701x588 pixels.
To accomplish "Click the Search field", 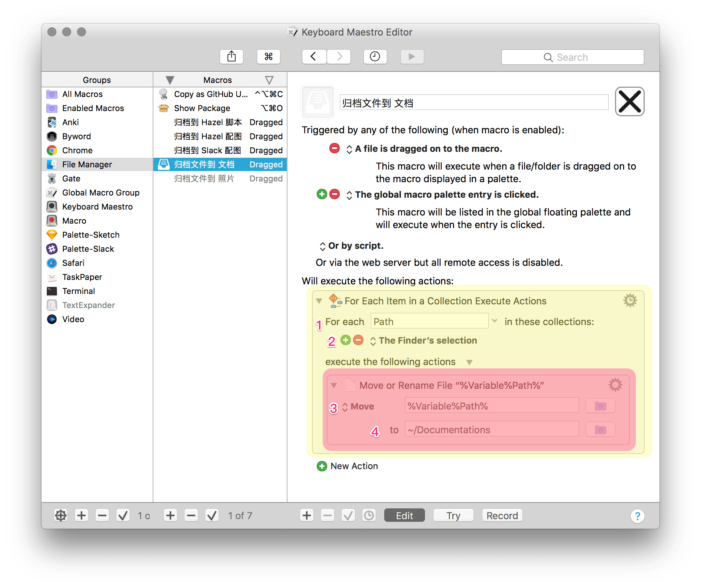I will 572,57.
